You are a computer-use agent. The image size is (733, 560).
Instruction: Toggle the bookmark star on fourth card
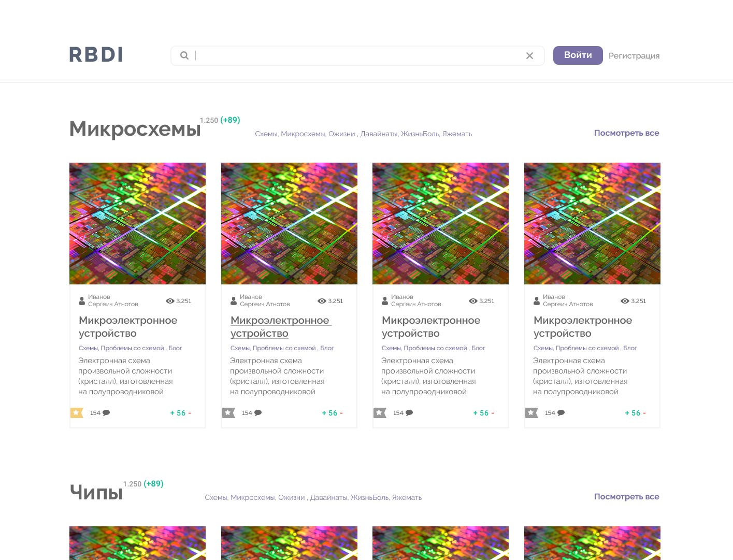tap(531, 413)
